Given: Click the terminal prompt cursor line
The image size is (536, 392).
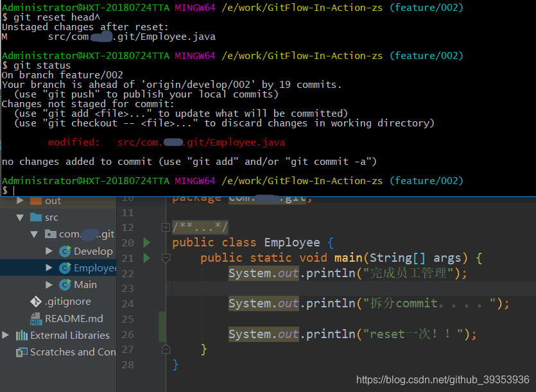Looking at the screenshot, I should coord(13,191).
